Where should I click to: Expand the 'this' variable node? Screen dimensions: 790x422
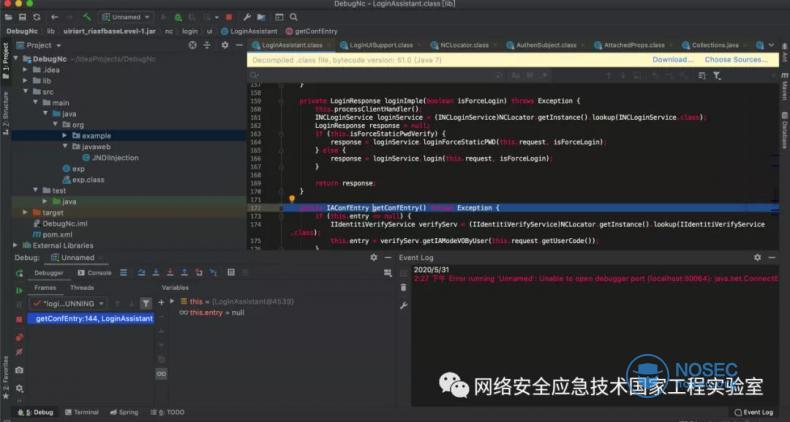[x=172, y=301]
